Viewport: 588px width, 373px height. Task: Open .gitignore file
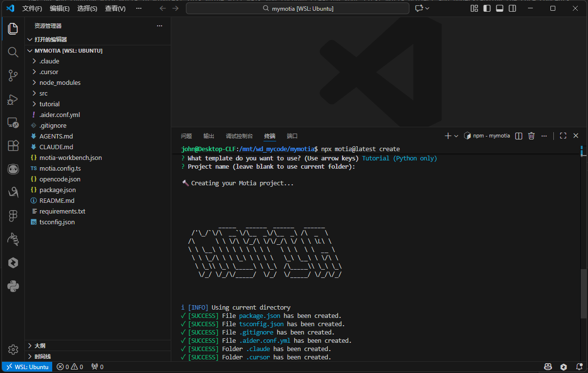click(x=98, y=125)
